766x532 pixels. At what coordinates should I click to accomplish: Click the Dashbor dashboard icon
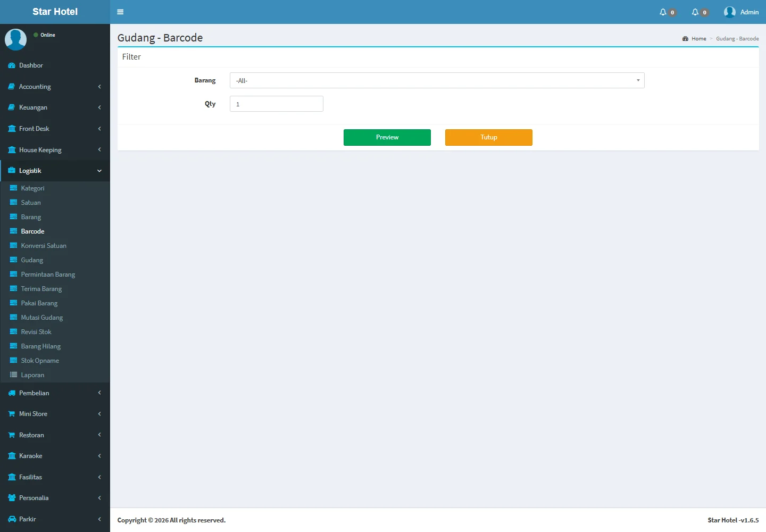click(x=12, y=65)
